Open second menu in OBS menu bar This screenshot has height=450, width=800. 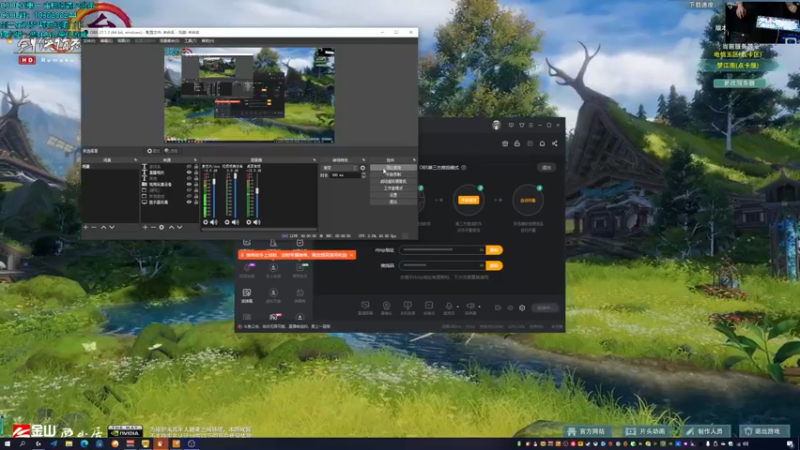[106, 41]
